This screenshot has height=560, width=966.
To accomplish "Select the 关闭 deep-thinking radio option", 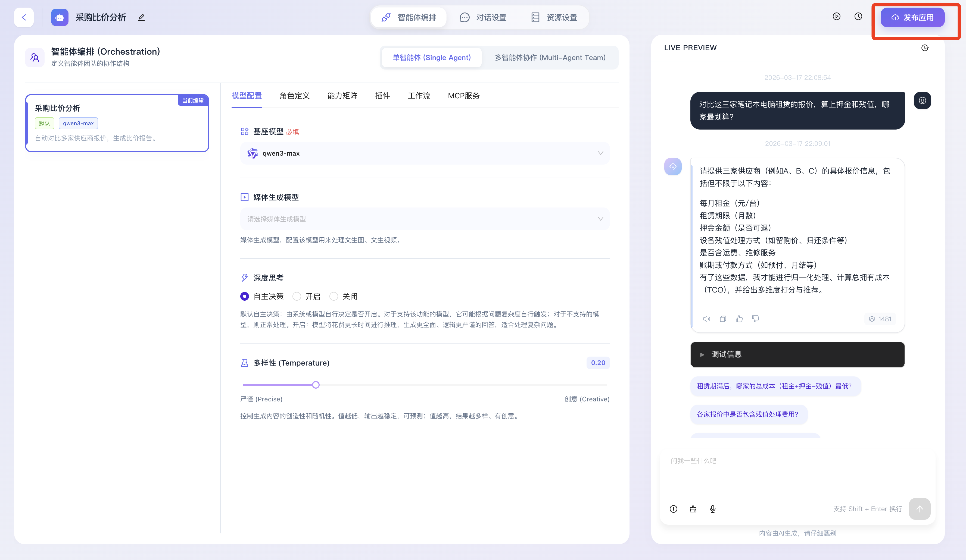I will [334, 296].
